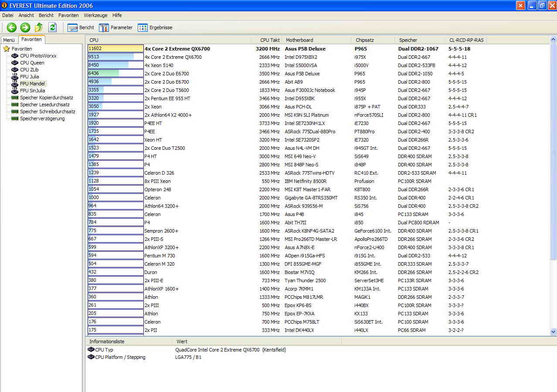
Task: Switch to the Favoriten tab
Action: pyautogui.click(x=31, y=39)
